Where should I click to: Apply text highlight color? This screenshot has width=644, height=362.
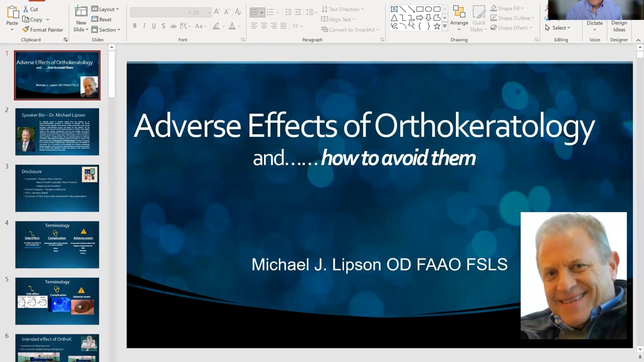(x=216, y=26)
